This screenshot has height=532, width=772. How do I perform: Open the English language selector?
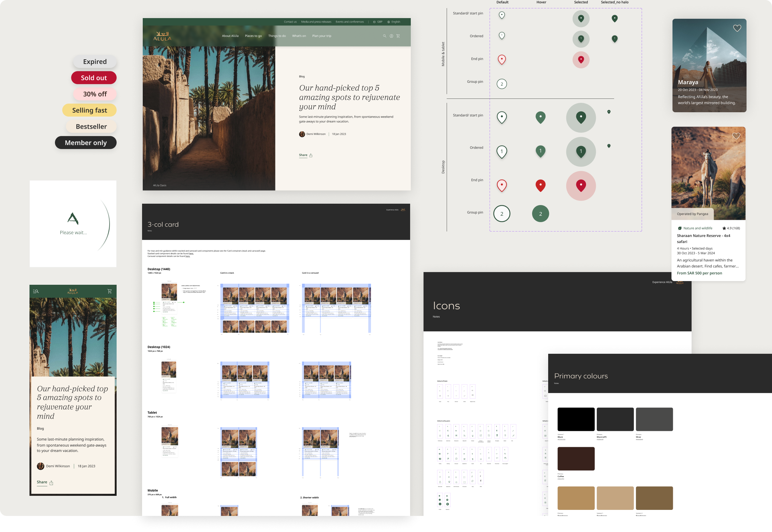coord(394,22)
